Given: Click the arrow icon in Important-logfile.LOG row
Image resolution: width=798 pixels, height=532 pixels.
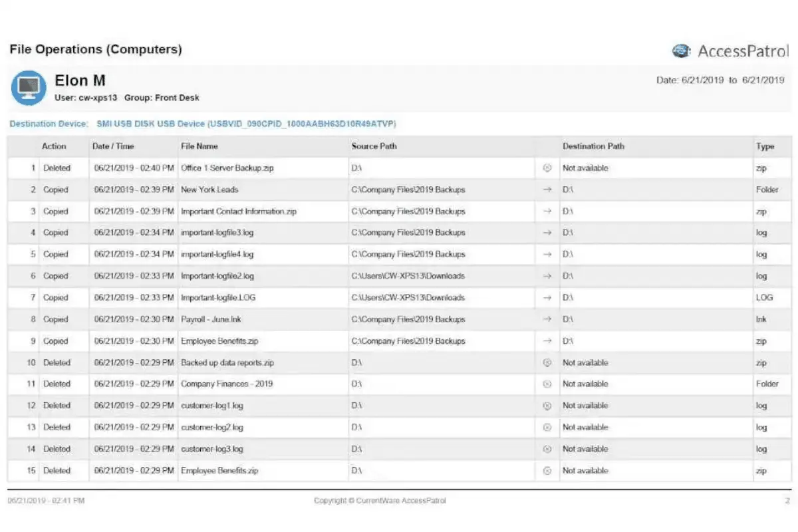Looking at the screenshot, I should click(x=547, y=297).
